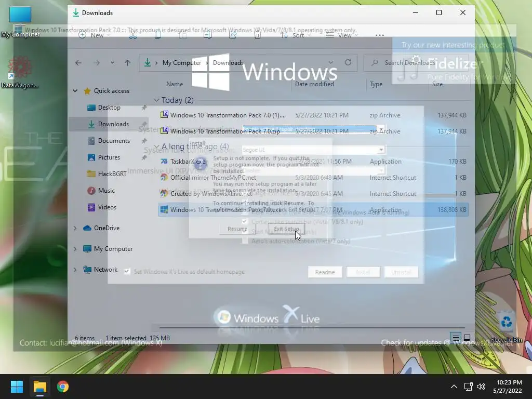
Task: Open the View menu
Action: click(342, 35)
